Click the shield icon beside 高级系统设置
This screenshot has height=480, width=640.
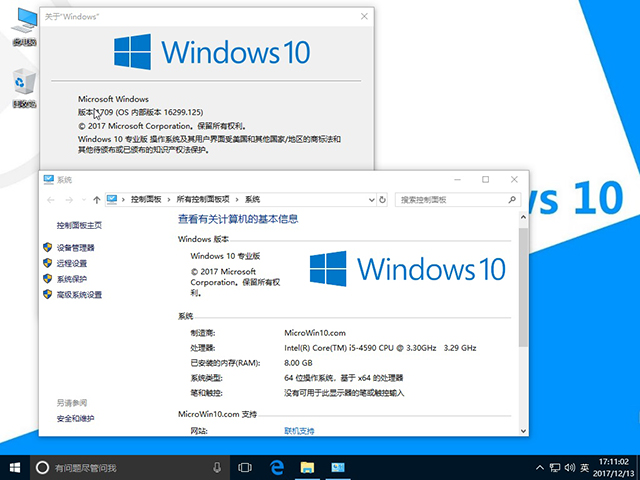coord(48,294)
